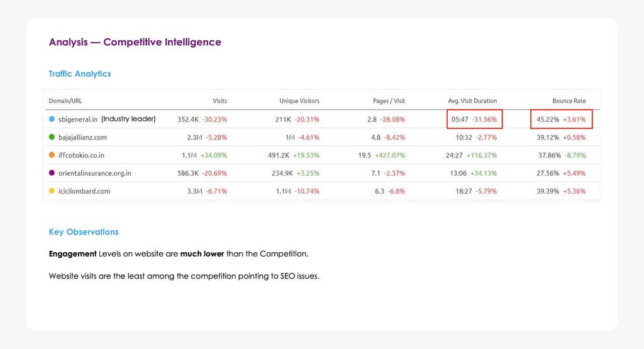Click the orange dot beside iffcotokio.co.in
Screen dimensions: 644x349
click(x=52, y=155)
